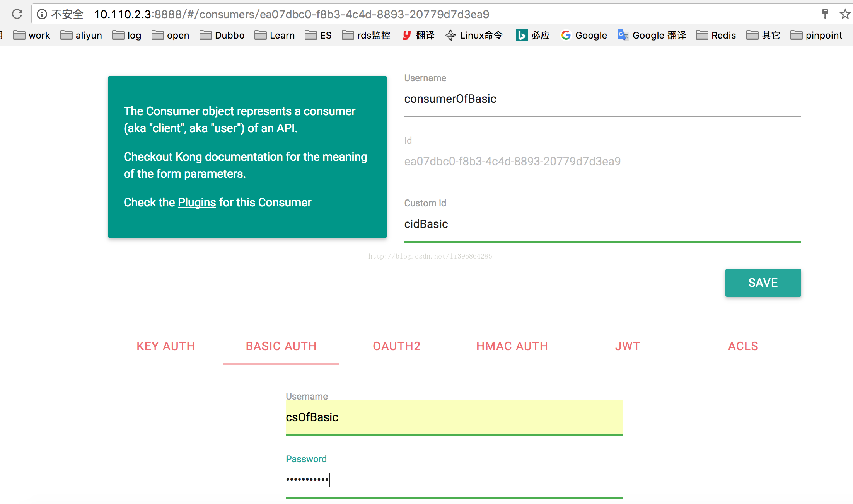The height and width of the screenshot is (504, 853).
Task: Switch to the KEY AUTH tab
Action: 165,346
